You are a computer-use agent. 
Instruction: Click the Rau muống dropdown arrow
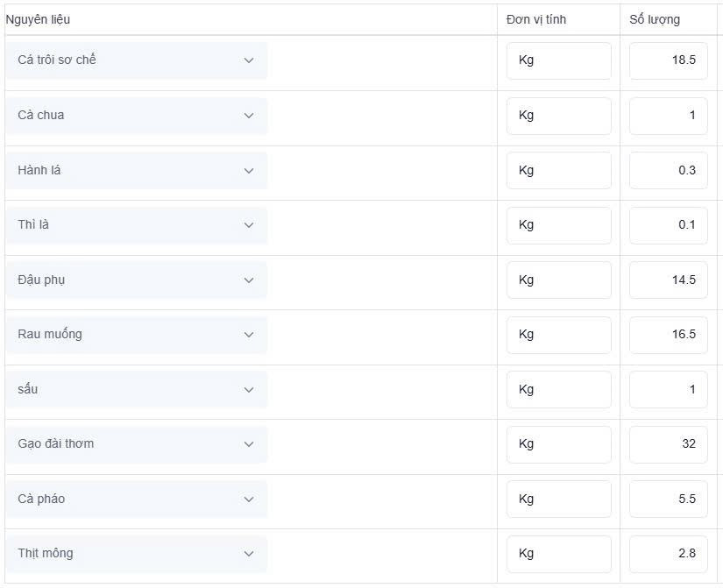pos(249,335)
